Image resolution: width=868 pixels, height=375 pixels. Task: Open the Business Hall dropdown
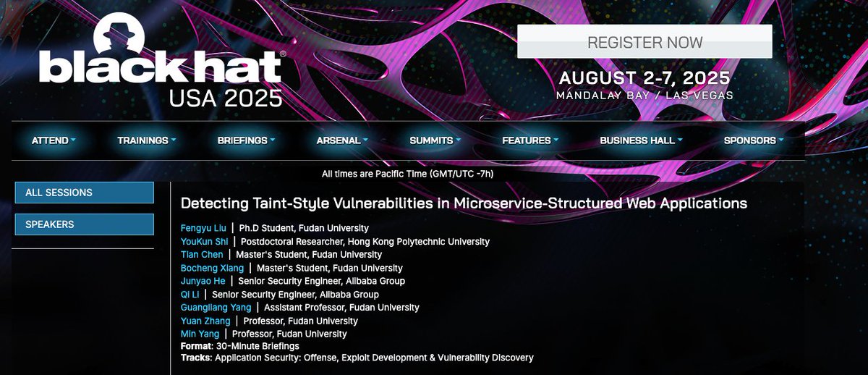[642, 140]
